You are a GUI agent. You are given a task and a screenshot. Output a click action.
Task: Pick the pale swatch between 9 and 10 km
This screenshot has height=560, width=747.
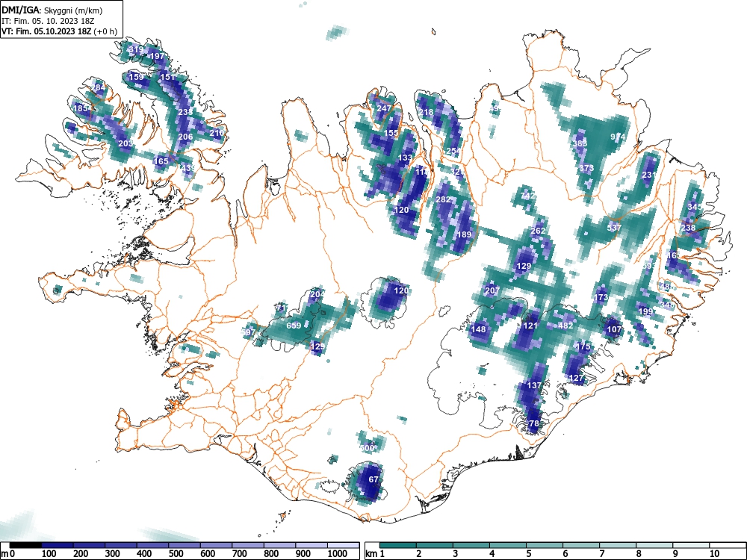[x=691, y=545]
